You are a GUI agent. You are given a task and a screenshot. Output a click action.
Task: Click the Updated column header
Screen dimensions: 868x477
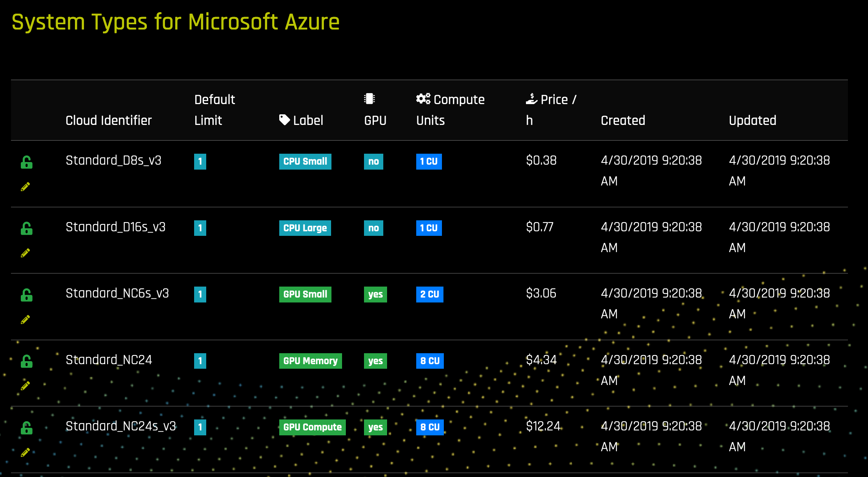pos(753,120)
